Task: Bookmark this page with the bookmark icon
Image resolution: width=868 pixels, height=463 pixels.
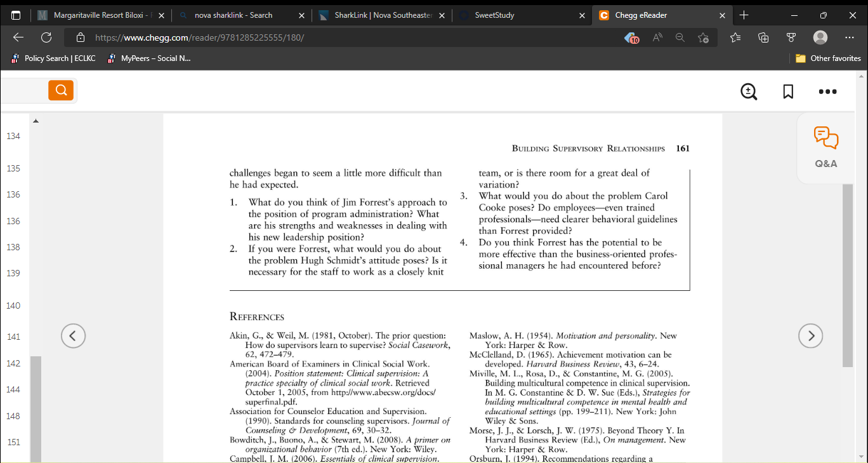Action: click(x=788, y=91)
